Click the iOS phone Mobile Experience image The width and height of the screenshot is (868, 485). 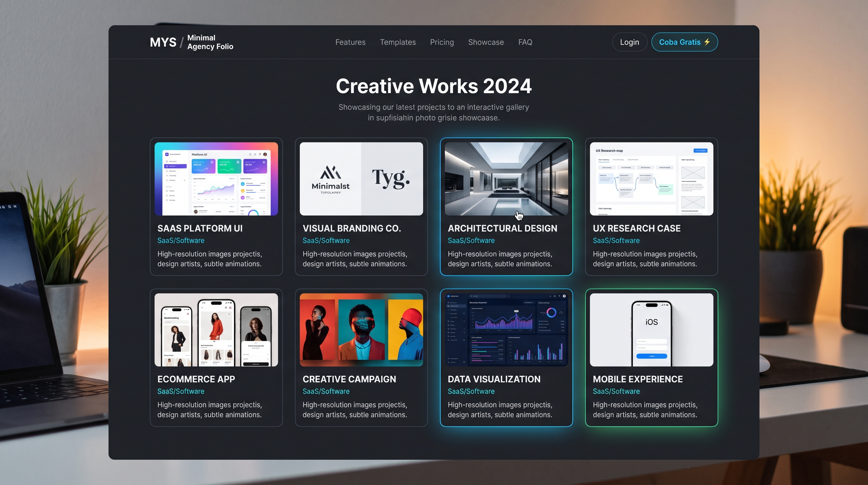[651, 330]
